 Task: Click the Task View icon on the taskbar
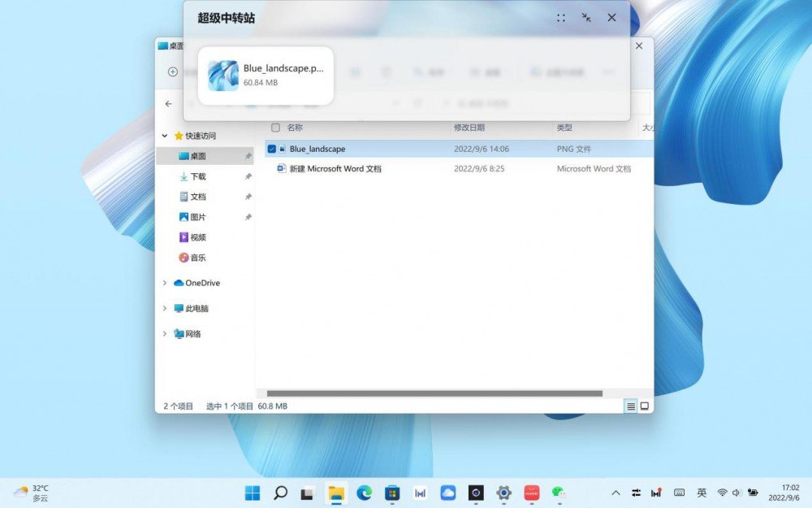point(307,493)
